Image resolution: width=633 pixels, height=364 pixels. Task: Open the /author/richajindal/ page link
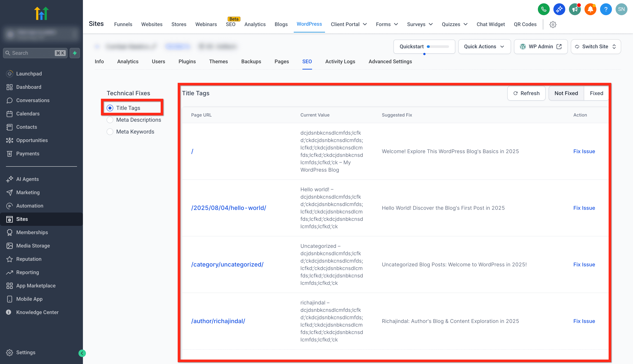pyautogui.click(x=218, y=321)
